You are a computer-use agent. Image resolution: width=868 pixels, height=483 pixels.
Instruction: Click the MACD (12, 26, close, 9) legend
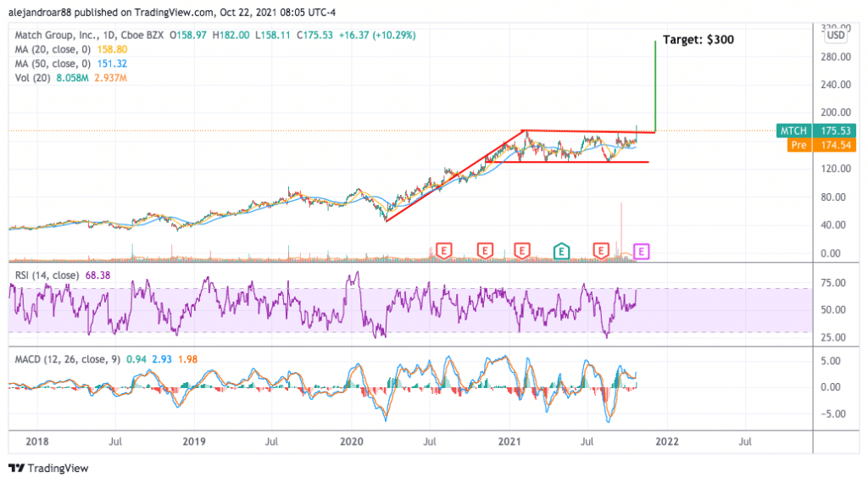(x=68, y=359)
